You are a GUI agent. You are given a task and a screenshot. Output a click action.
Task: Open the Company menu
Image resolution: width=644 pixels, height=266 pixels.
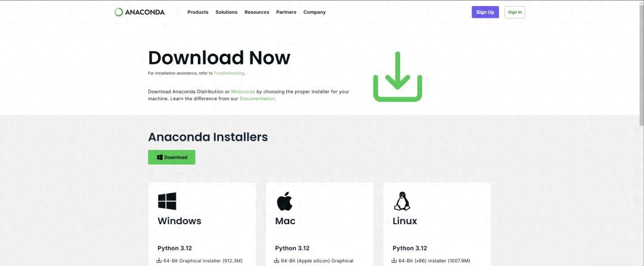[x=315, y=13]
